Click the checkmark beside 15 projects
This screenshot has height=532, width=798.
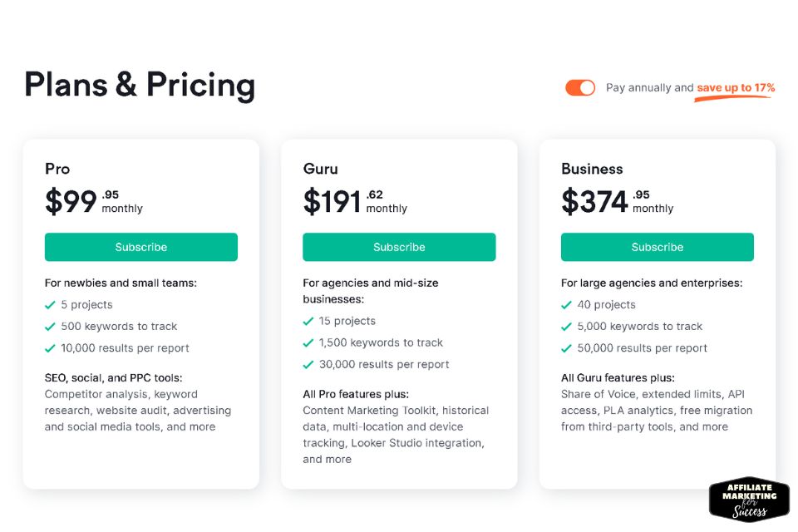tap(308, 321)
